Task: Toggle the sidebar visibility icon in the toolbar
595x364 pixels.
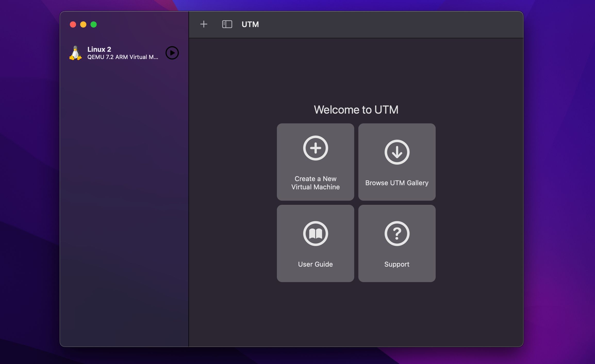Action: click(x=227, y=24)
